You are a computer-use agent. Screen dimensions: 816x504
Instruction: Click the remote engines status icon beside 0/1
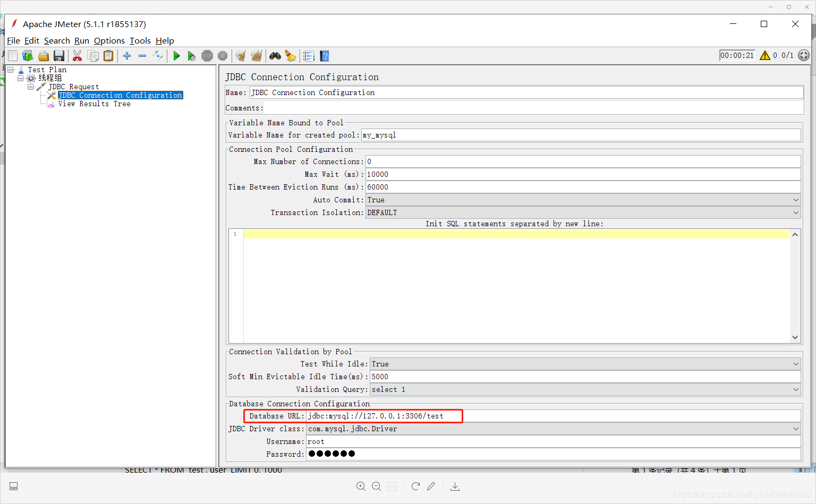tap(804, 55)
